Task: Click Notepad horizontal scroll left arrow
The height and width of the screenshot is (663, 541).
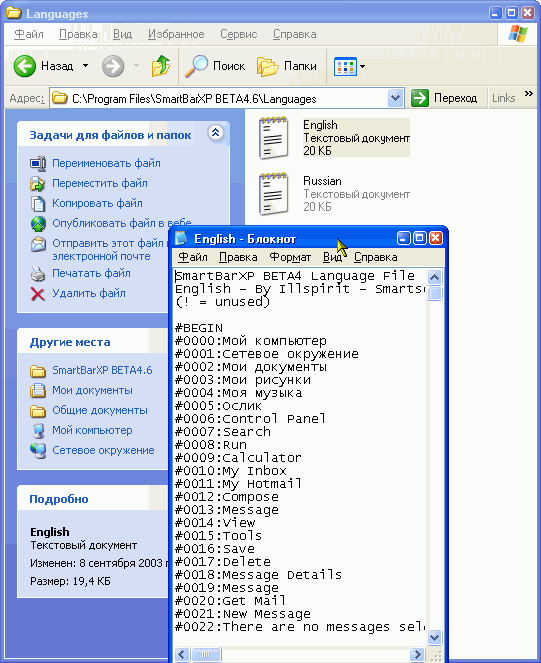Action: (x=182, y=655)
